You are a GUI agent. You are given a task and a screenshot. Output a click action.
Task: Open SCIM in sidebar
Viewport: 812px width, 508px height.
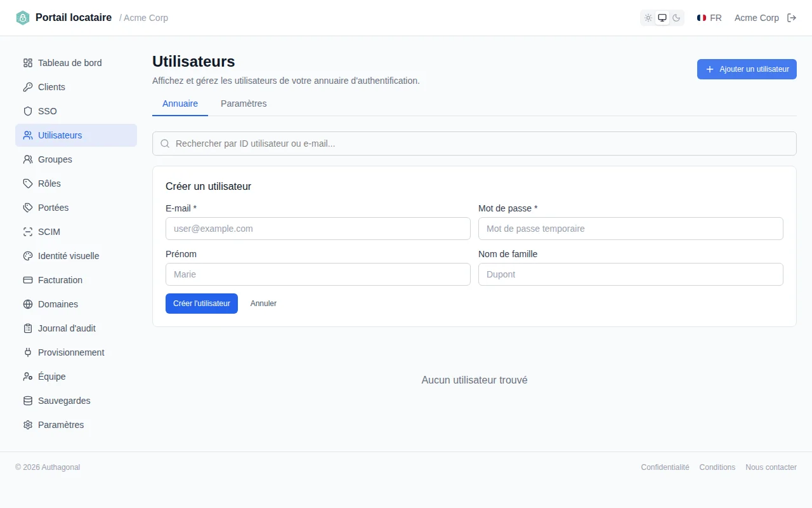point(76,232)
